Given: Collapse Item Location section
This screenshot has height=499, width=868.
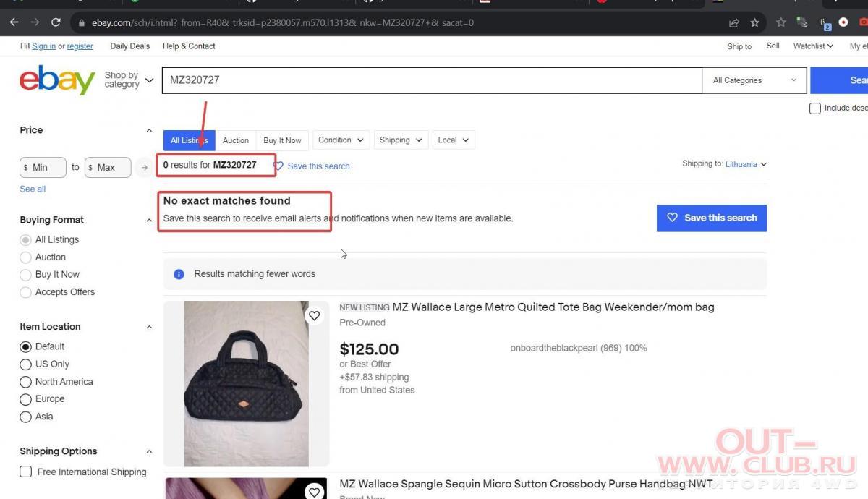Looking at the screenshot, I should [149, 328].
